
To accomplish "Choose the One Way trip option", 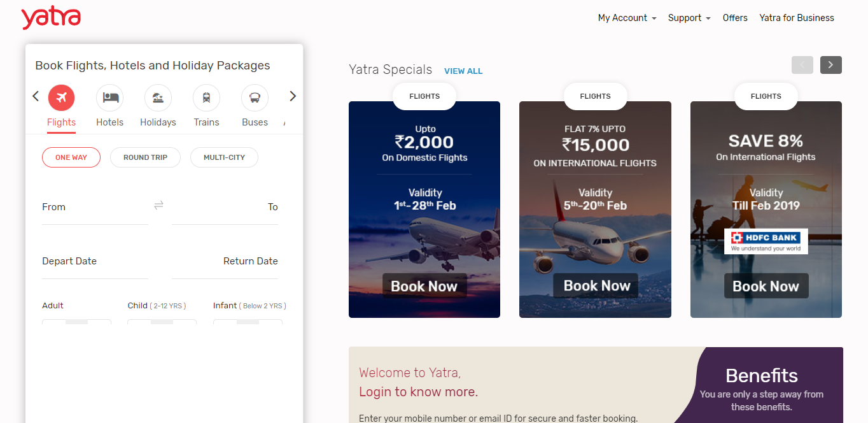I will pyautogui.click(x=71, y=157).
